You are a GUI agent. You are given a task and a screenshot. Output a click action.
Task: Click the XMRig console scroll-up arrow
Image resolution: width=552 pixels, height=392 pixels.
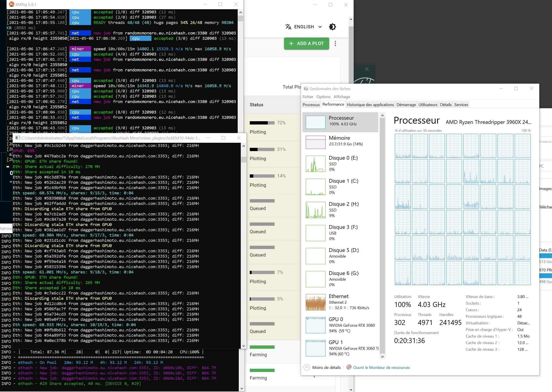pyautogui.click(x=241, y=12)
